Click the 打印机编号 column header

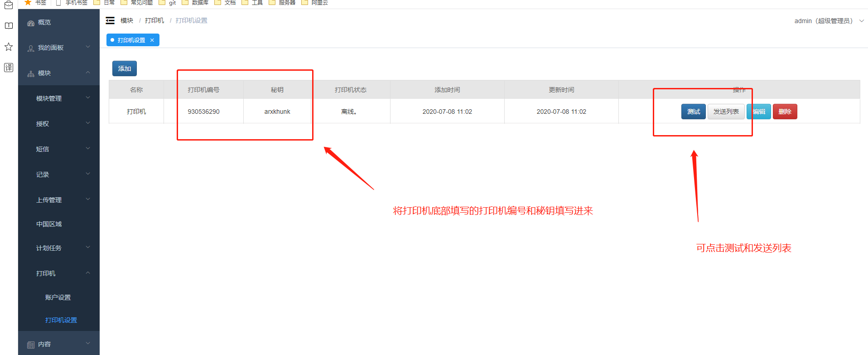pos(204,90)
